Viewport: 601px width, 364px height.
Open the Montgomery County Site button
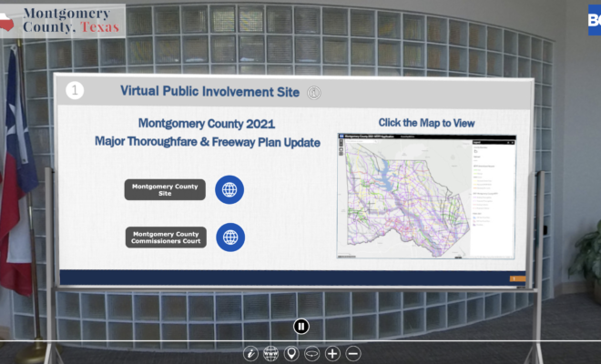pyautogui.click(x=165, y=189)
